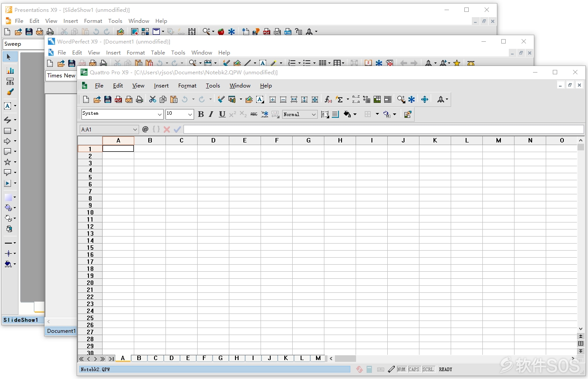Screen dimensions: 588x379
Task: Publish to PDF in Quattro Pro toolbar
Action: [x=118, y=100]
